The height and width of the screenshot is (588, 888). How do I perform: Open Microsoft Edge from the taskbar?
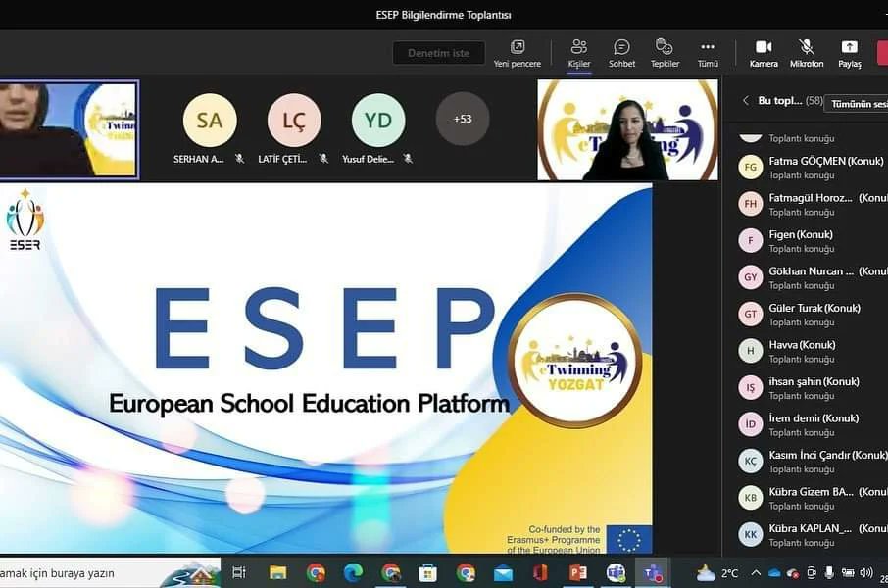point(353,573)
